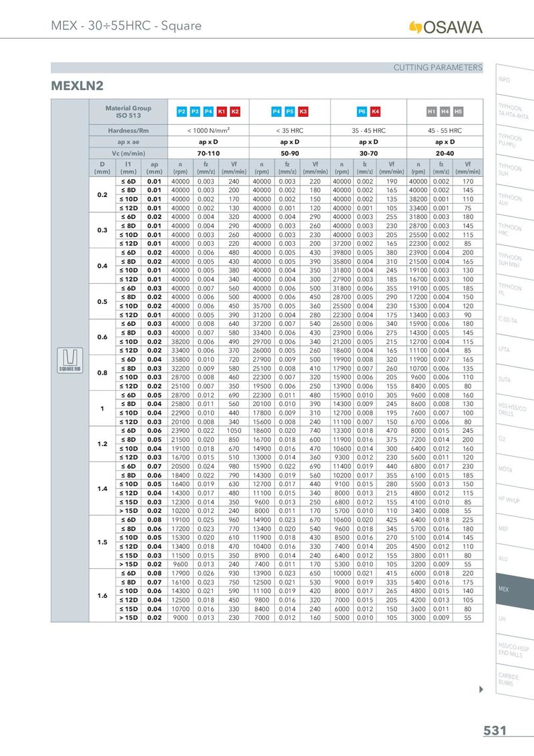The height and width of the screenshot is (756, 534).
Task: Open the UH side tab
Action: (x=514, y=619)
